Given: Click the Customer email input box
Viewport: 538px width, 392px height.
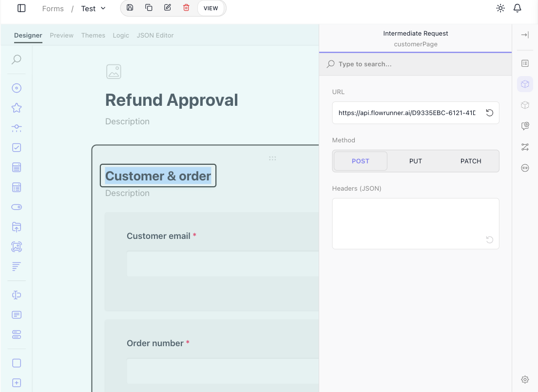Looking at the screenshot, I should point(223,264).
